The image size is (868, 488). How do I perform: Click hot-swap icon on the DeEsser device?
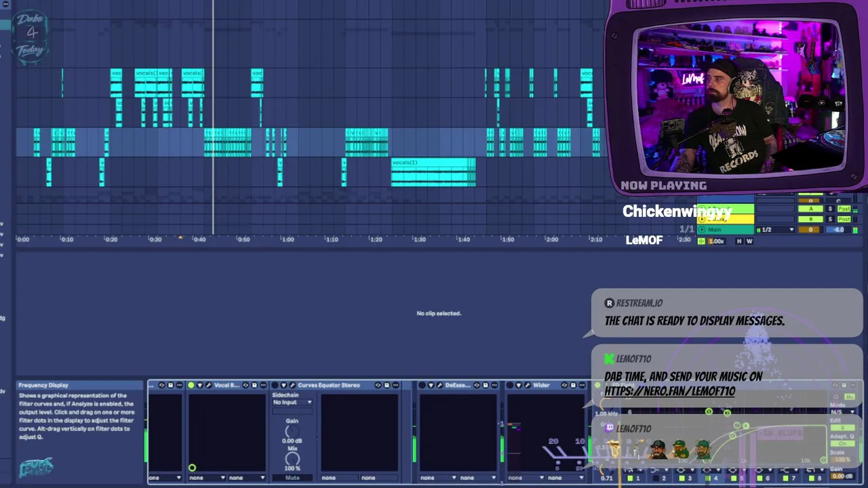477,385
